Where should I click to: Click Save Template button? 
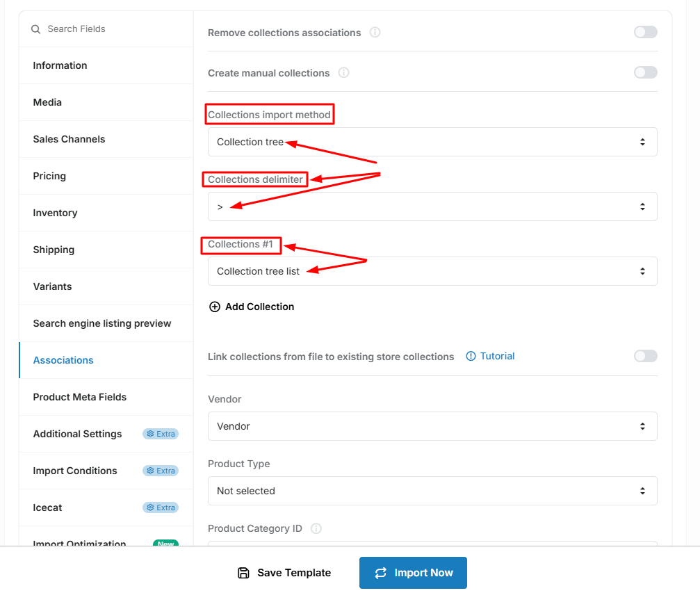click(x=284, y=573)
